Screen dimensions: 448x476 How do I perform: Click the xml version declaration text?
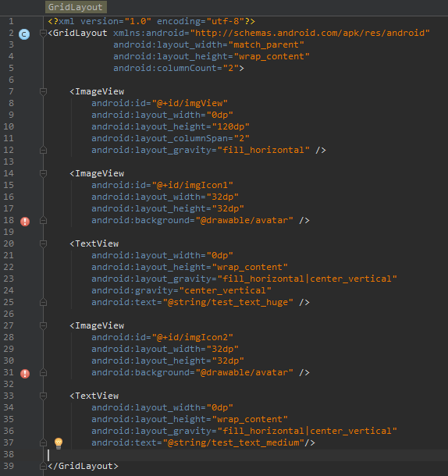(151, 22)
